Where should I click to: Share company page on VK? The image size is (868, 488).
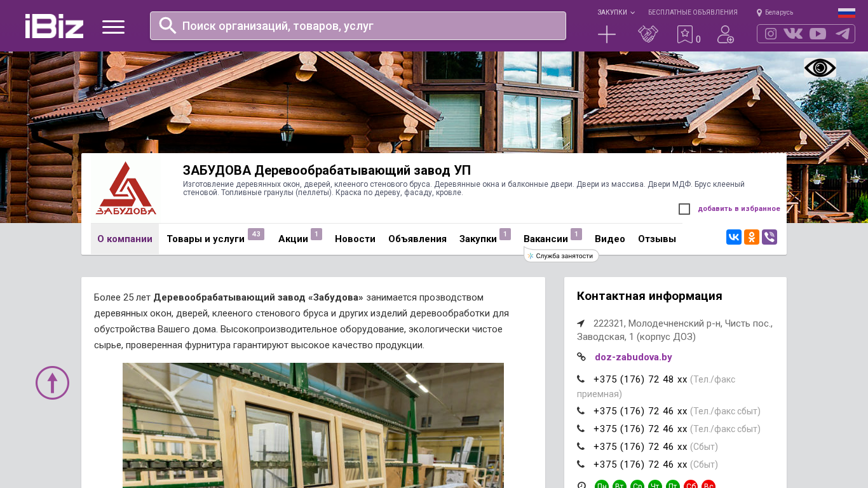[734, 237]
